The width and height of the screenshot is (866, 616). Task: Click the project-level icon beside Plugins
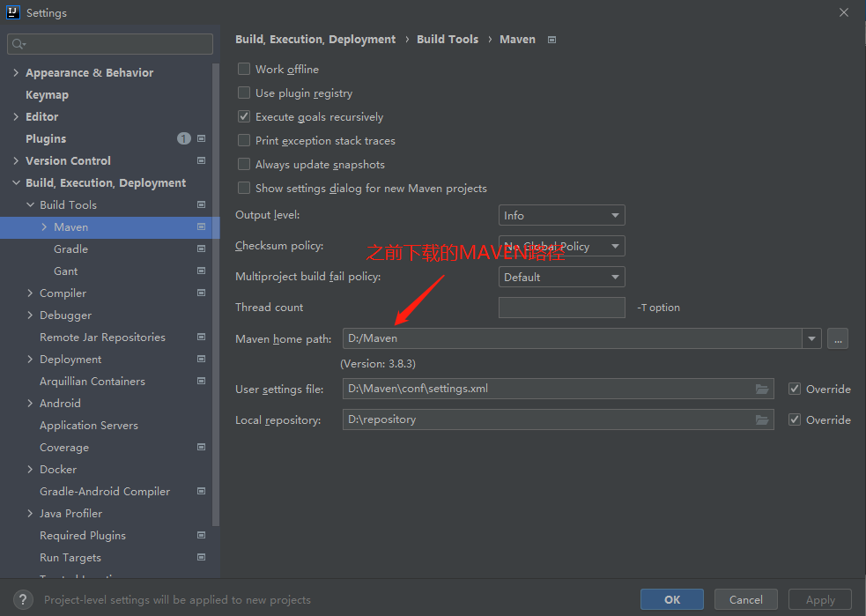coord(202,138)
